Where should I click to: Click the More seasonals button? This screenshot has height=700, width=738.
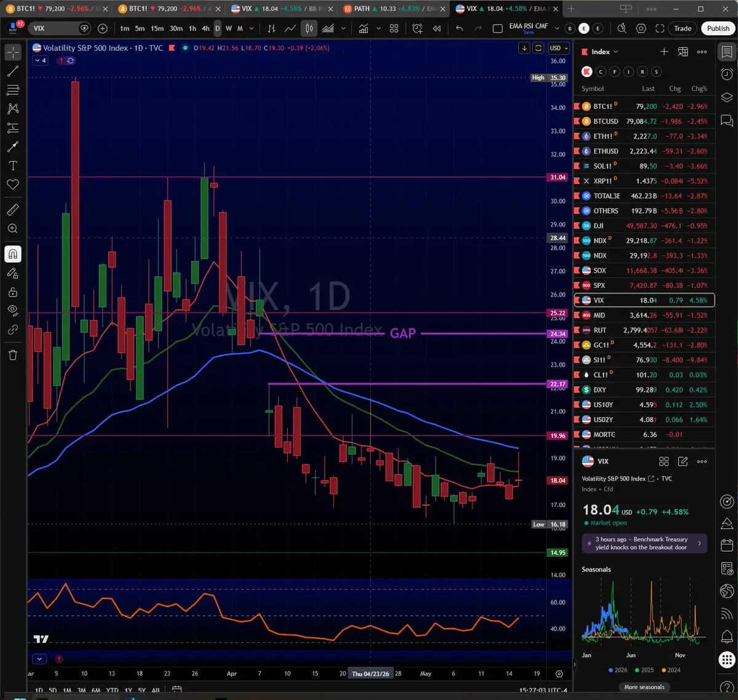(x=644, y=687)
